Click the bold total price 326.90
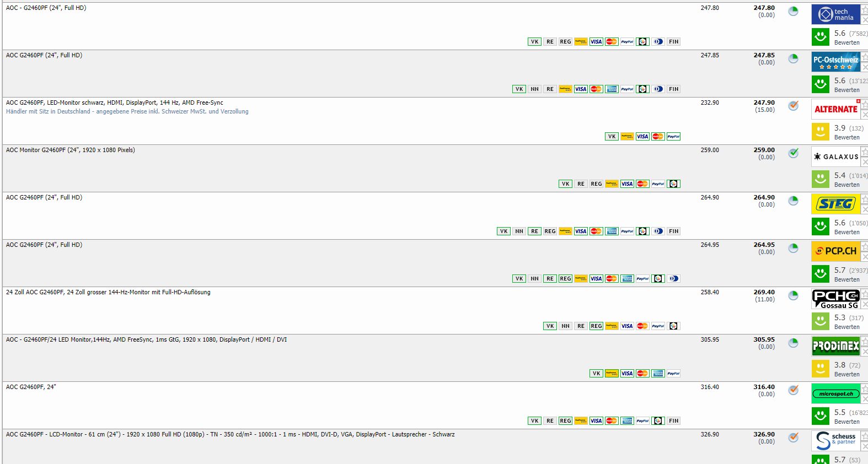The height and width of the screenshot is (464, 868). tap(764, 435)
